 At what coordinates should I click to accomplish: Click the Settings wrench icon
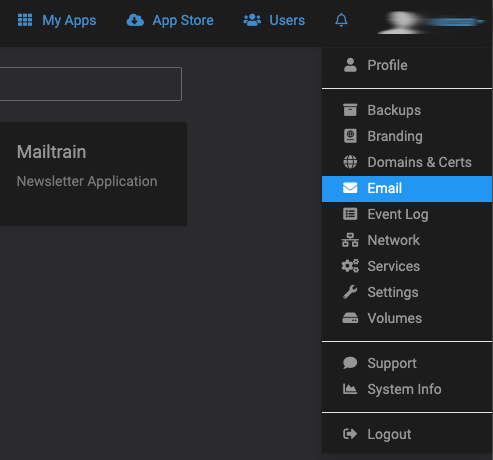pyautogui.click(x=350, y=292)
